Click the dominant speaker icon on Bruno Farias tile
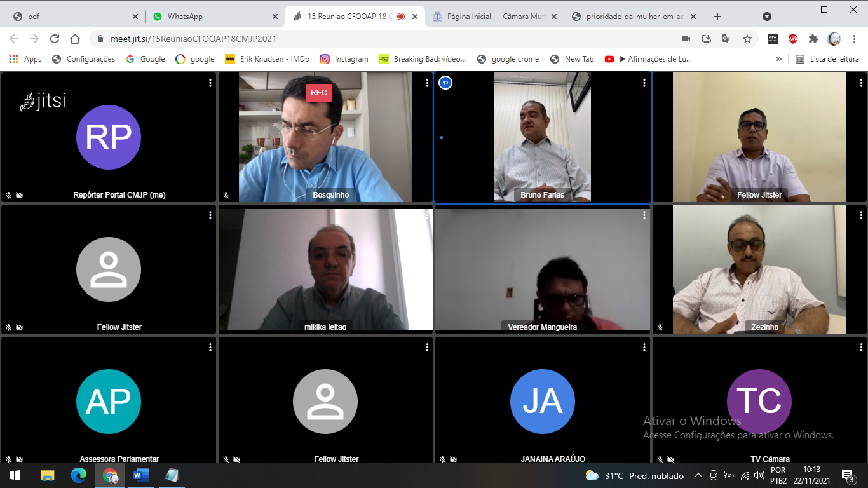This screenshot has height=488, width=868. [446, 83]
